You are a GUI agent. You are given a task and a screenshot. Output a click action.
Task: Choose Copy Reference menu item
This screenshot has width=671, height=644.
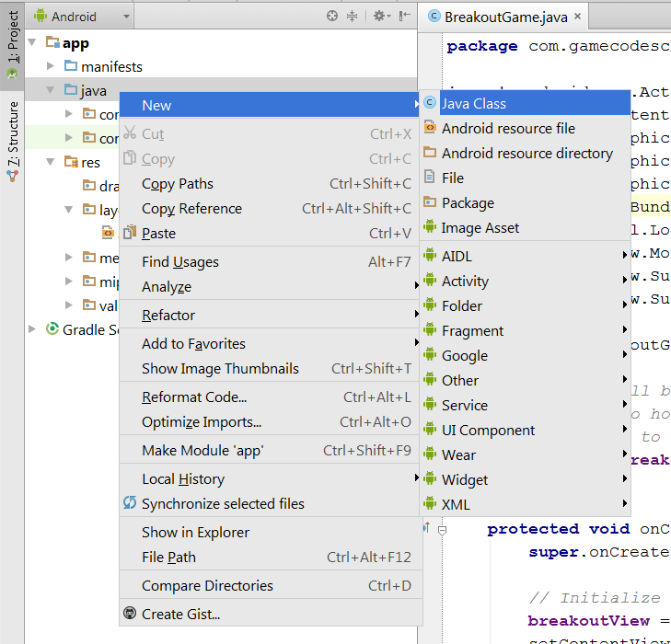click(270, 209)
